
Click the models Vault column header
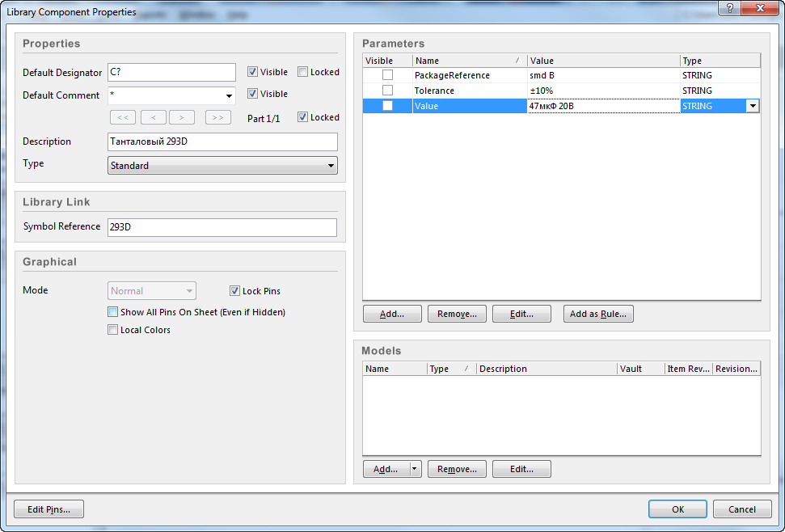coord(640,369)
